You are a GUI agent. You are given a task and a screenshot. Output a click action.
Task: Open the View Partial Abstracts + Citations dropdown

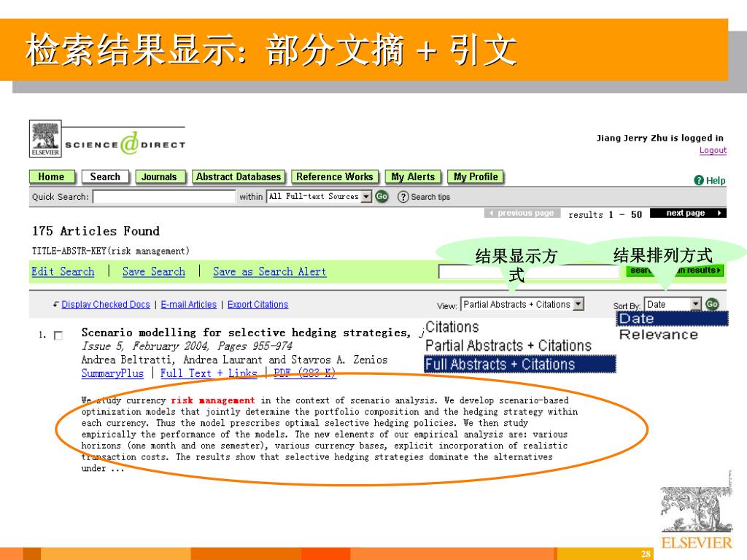pyautogui.click(x=522, y=304)
